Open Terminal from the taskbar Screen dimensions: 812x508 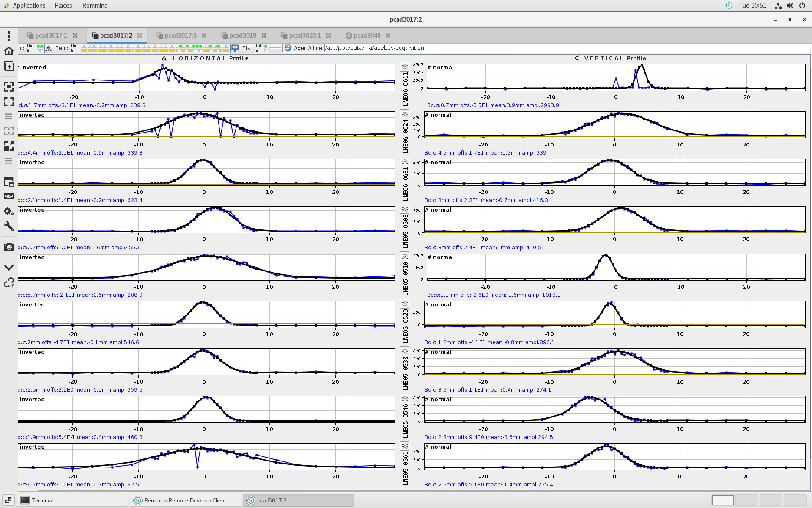point(42,500)
